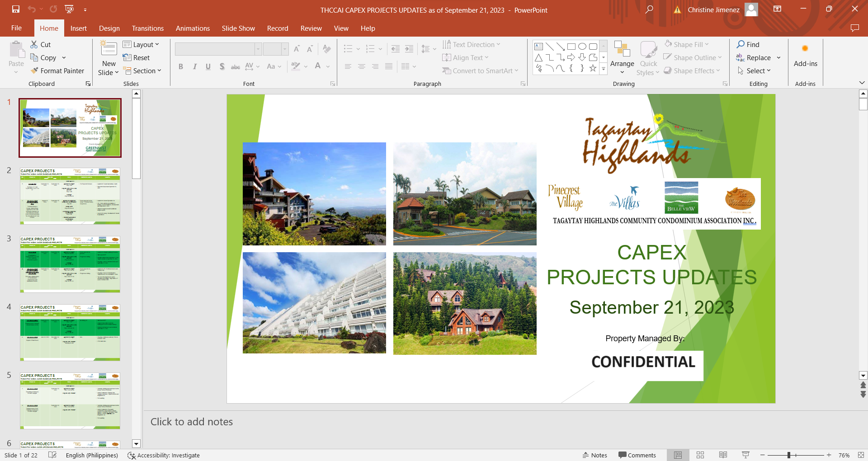Screen dimensions: 868x461
Task: Expand the shapes gallery More arrow
Action: pyautogui.click(x=603, y=69)
